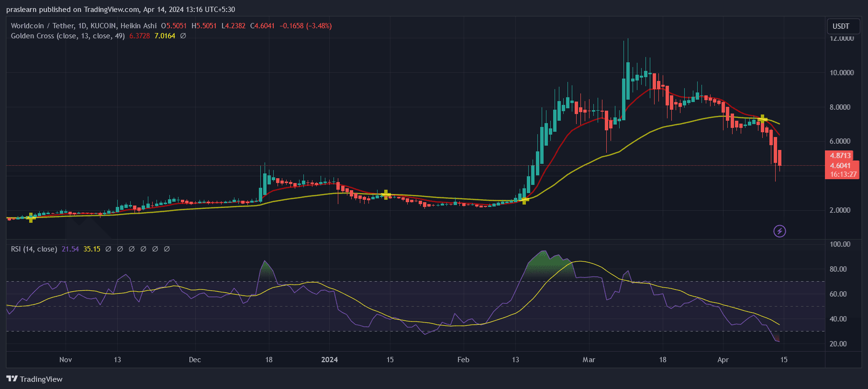
Task: Click the RSI yellow value 35.15
Action: point(92,249)
